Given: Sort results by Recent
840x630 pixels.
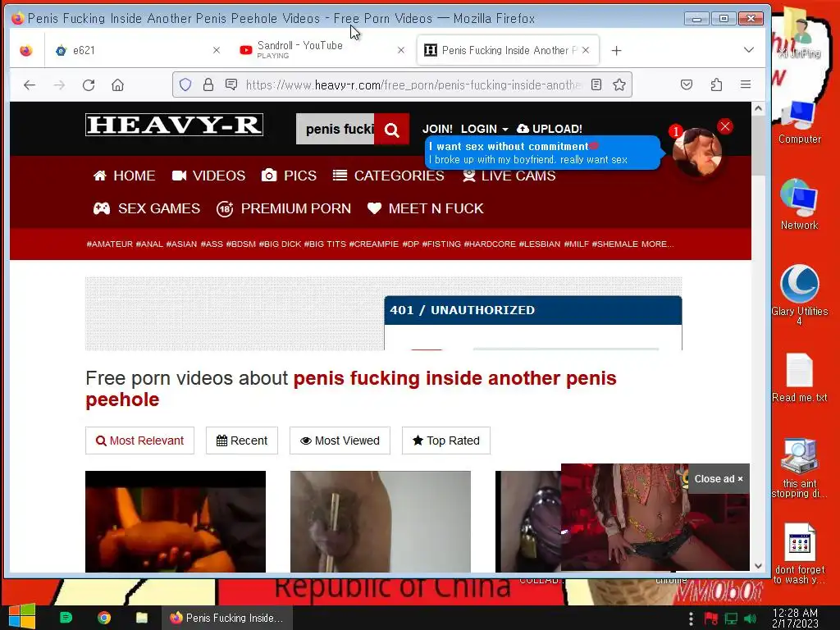Looking at the screenshot, I should point(242,441).
